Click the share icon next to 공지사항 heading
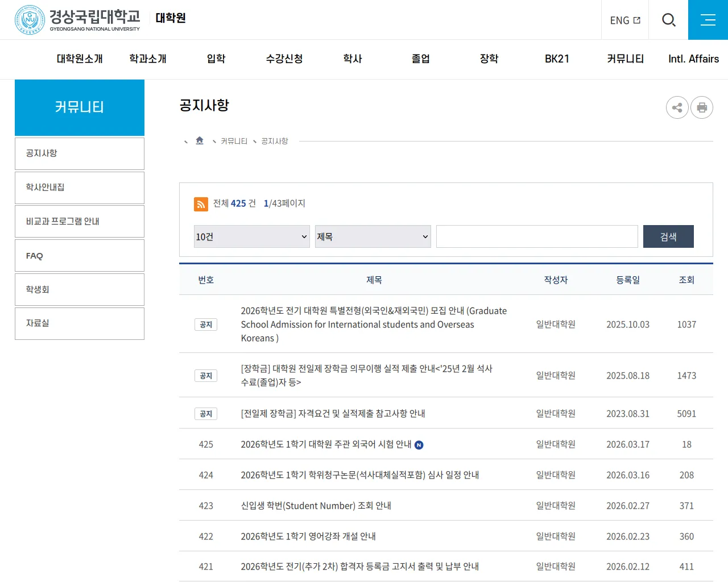Screen dimensions: 728x582 click(677, 107)
